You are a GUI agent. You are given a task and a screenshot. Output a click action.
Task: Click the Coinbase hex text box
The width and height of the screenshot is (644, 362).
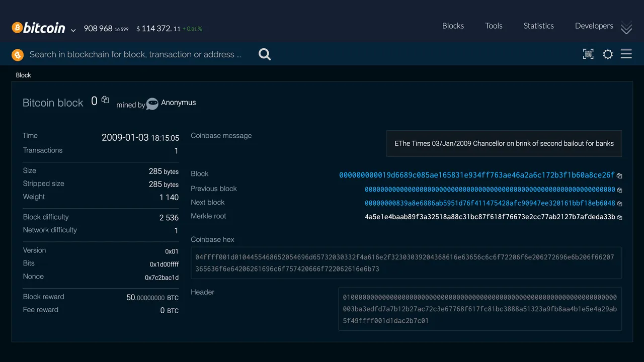point(406,262)
